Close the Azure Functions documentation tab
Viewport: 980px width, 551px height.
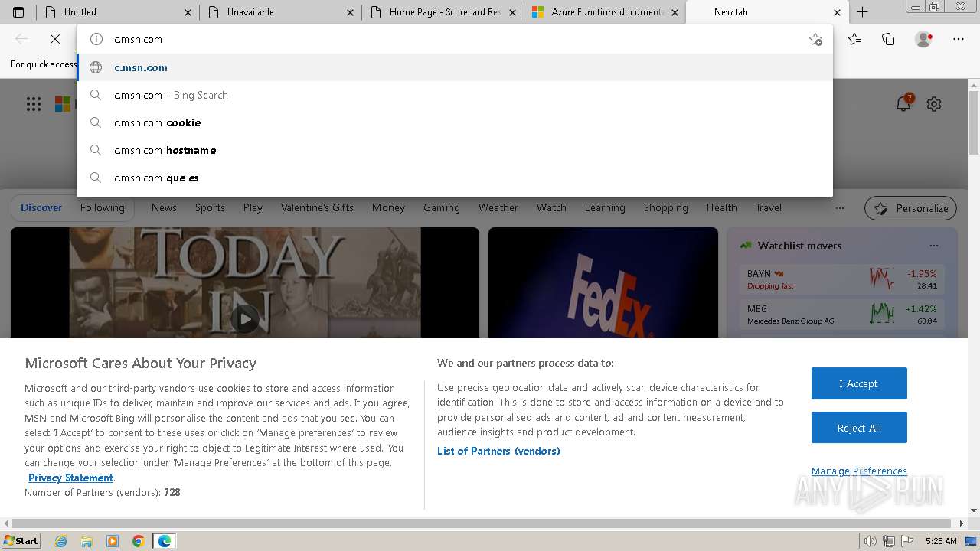tap(675, 12)
